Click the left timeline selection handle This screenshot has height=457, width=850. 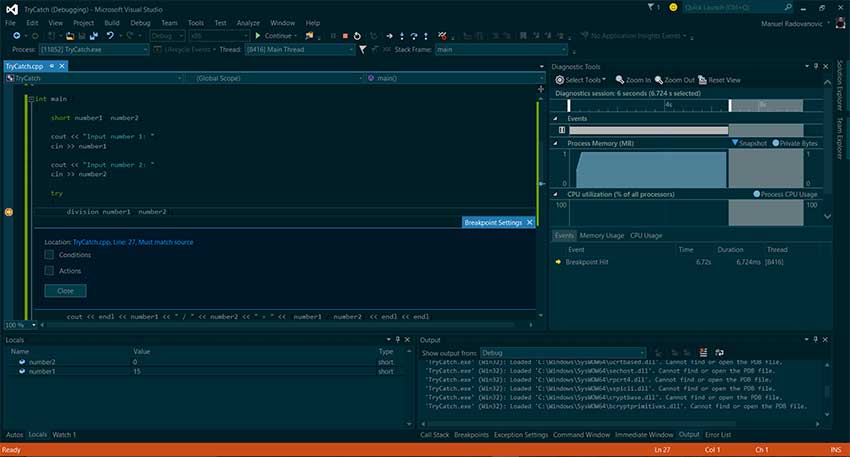(569, 105)
